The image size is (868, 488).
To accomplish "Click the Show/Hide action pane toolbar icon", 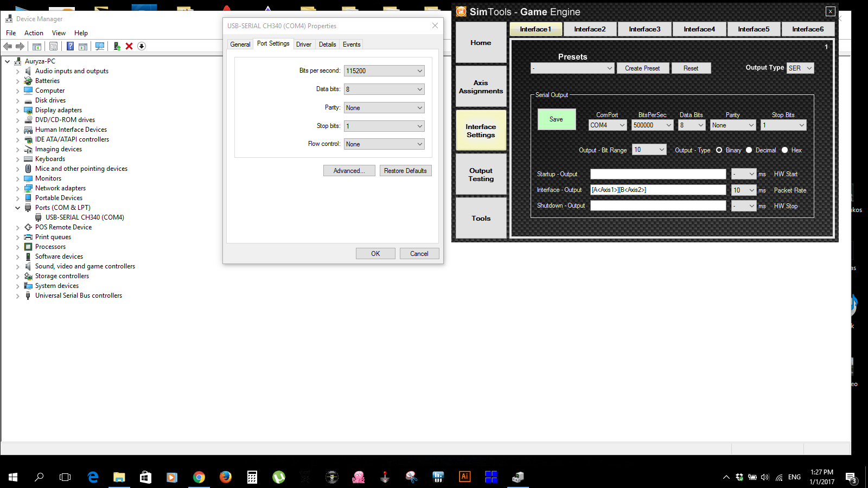I will [83, 46].
